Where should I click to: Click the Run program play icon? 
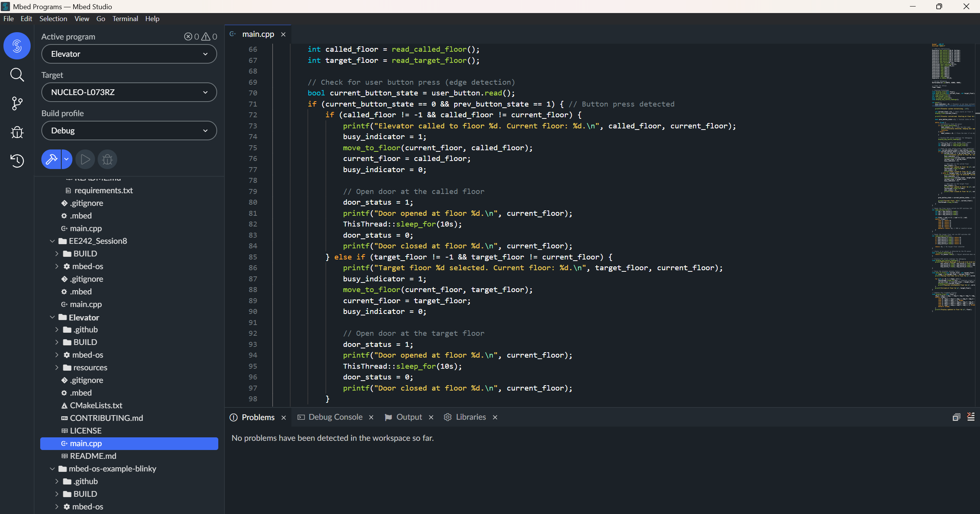coord(85,159)
